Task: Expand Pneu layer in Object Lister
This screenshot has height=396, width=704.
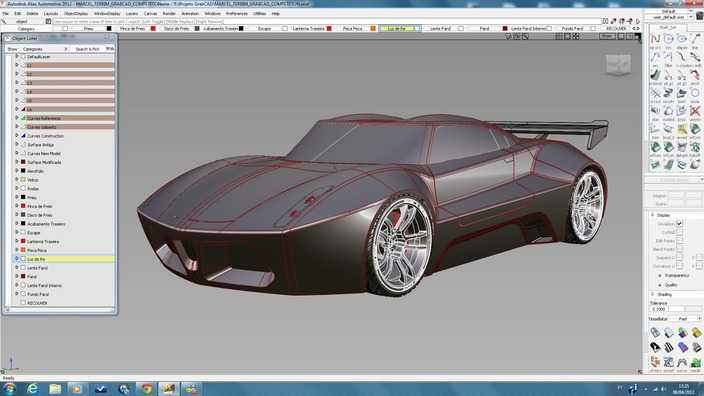Action: 17,197
